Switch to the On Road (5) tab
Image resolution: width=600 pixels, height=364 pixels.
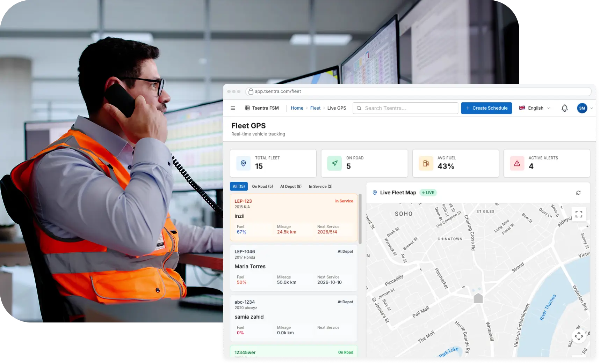coord(262,186)
